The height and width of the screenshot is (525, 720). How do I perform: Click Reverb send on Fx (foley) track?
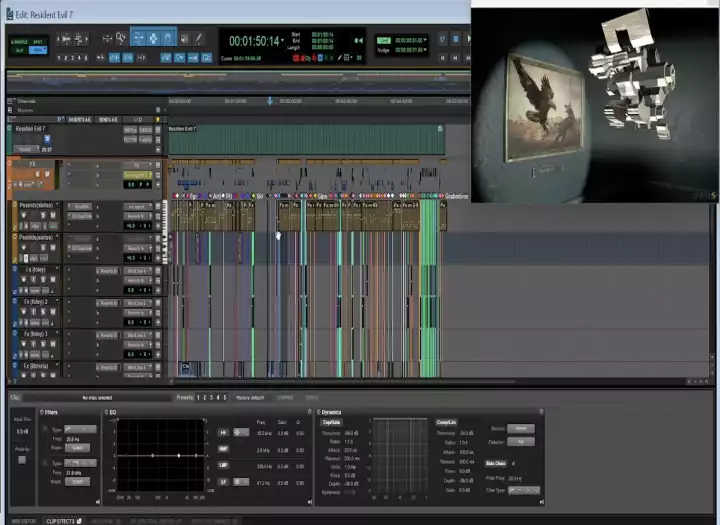pos(107,271)
